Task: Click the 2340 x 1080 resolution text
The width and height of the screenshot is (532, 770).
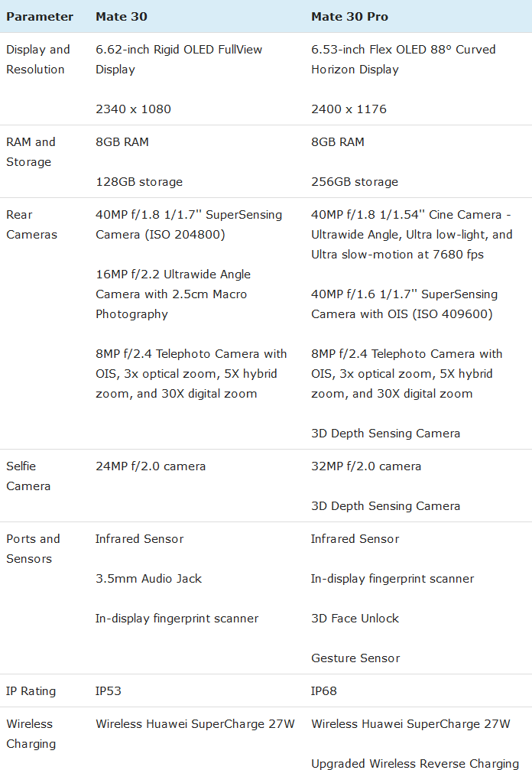Action: pyautogui.click(x=133, y=109)
